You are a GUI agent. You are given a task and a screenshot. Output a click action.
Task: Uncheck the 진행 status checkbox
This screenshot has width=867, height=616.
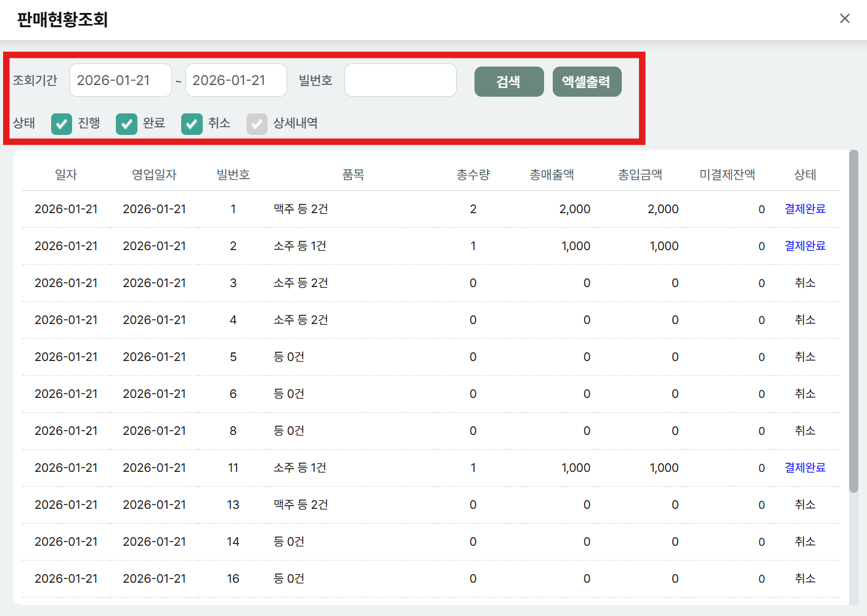(x=62, y=124)
